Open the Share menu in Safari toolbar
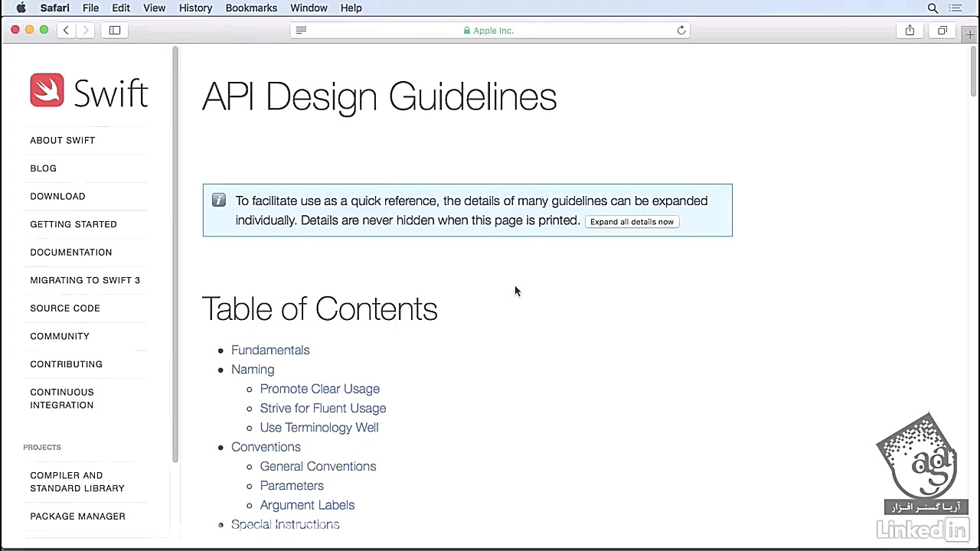 tap(910, 30)
